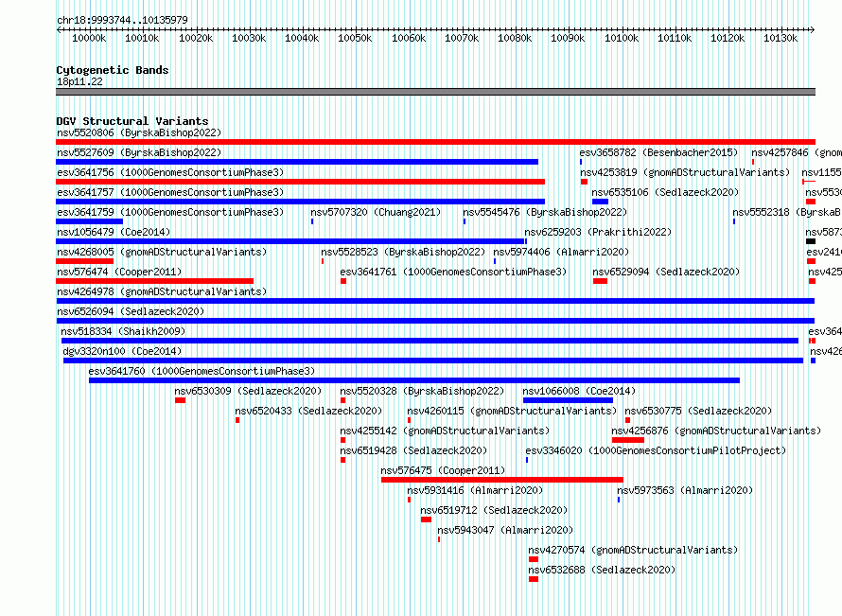The width and height of the screenshot is (842, 616).
Task: Click the blue esv3641760 variant bar
Action: [x=414, y=380]
